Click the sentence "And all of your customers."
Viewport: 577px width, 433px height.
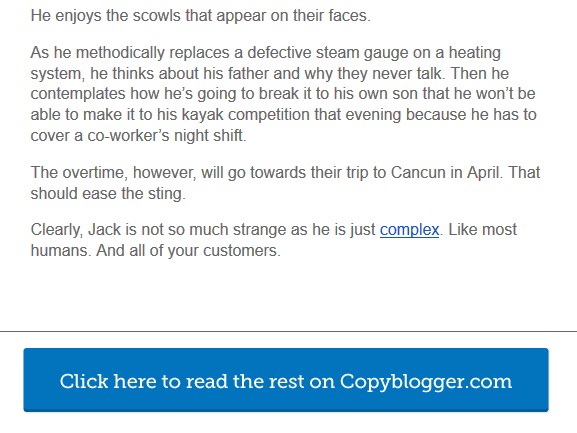coord(188,251)
